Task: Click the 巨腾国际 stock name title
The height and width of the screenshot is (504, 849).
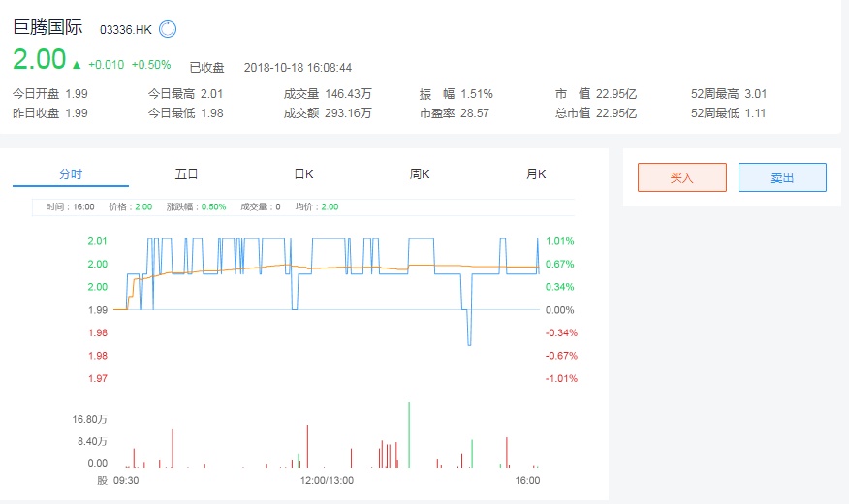Action: 49,28
